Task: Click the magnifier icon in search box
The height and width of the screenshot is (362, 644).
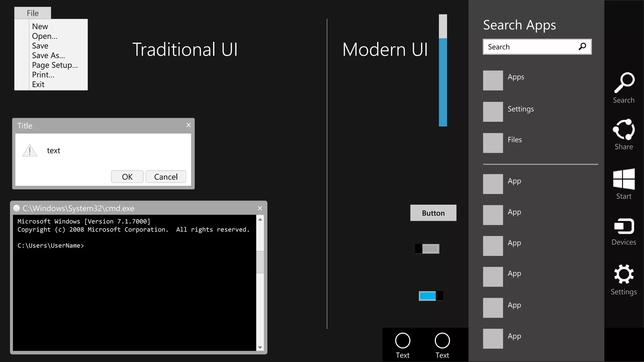Action: pyautogui.click(x=582, y=47)
